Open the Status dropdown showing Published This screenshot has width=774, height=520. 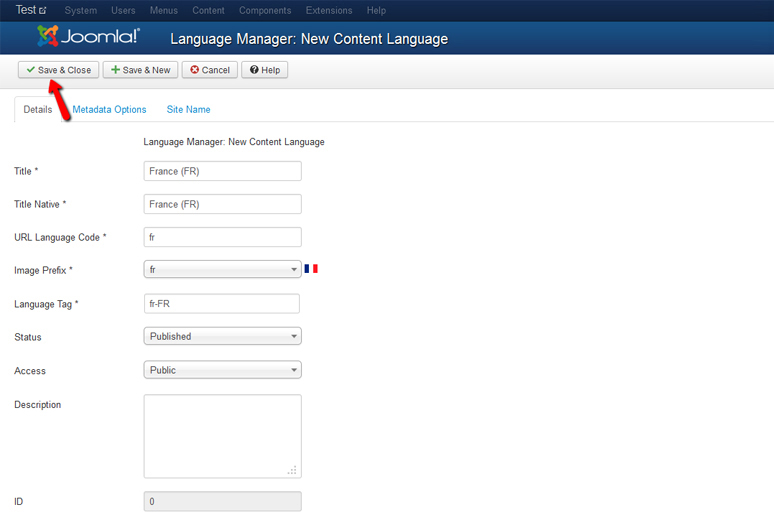click(x=223, y=336)
